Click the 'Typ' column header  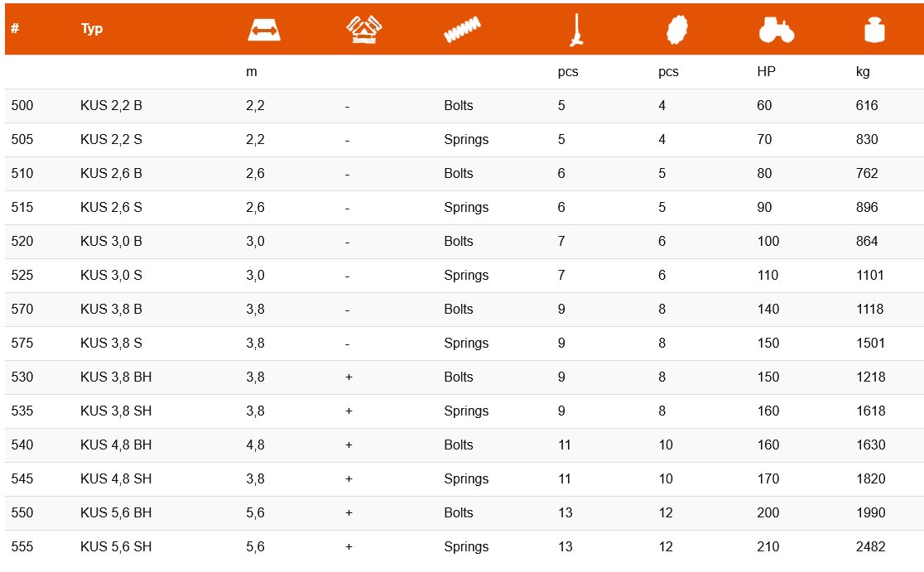click(x=92, y=28)
